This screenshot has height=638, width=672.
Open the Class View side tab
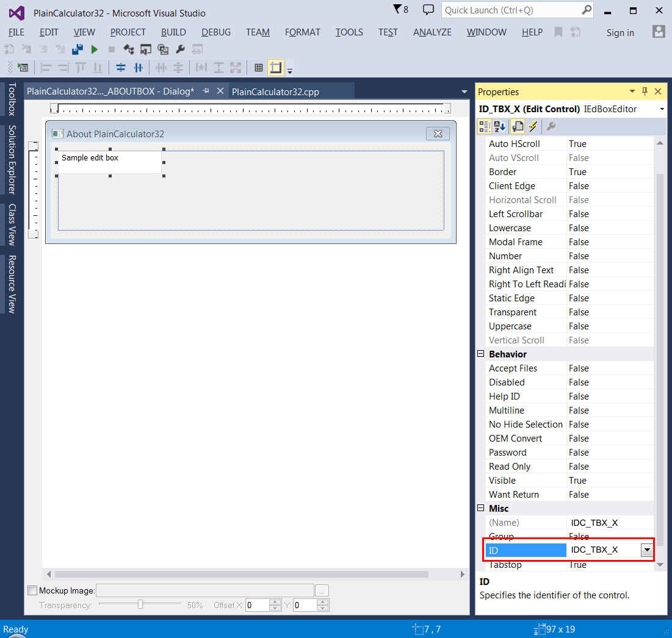(12, 225)
